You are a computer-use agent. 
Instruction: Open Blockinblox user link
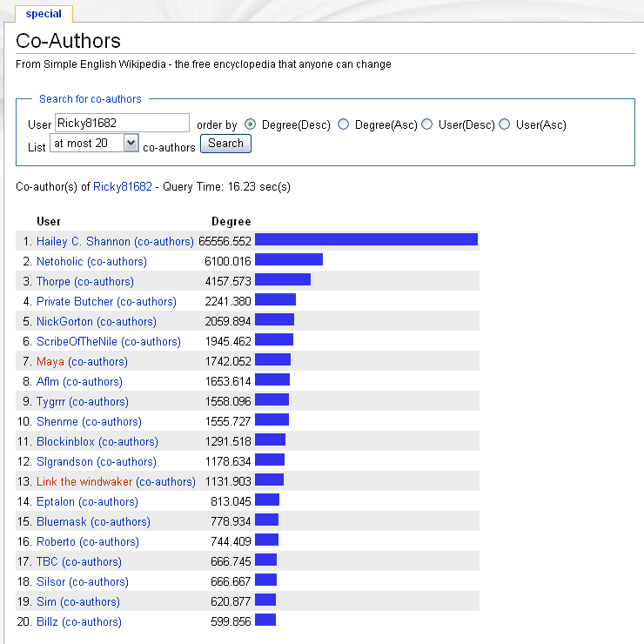tap(66, 441)
